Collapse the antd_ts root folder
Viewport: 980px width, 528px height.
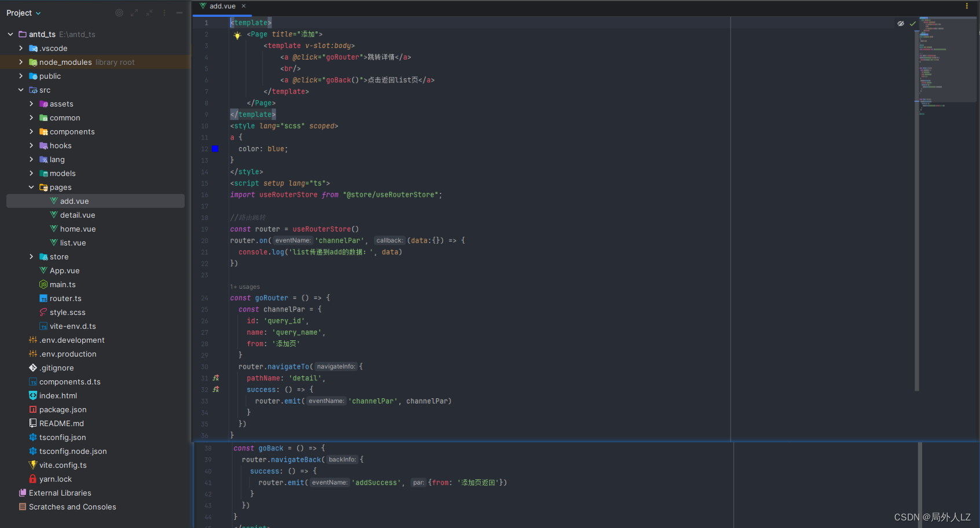click(10, 34)
